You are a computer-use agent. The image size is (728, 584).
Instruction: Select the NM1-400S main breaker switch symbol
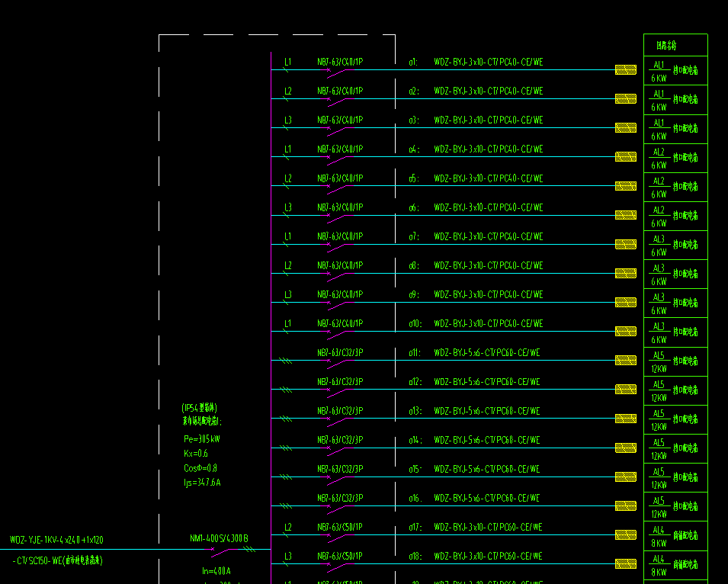tap(221, 553)
